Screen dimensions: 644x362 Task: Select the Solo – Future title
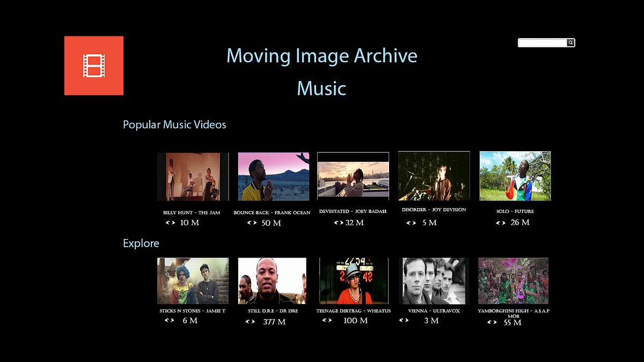tap(515, 211)
